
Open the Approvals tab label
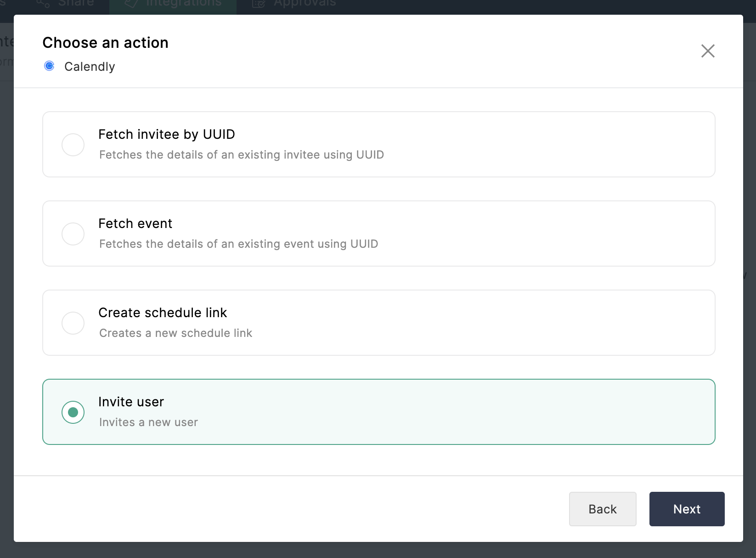pos(305,4)
